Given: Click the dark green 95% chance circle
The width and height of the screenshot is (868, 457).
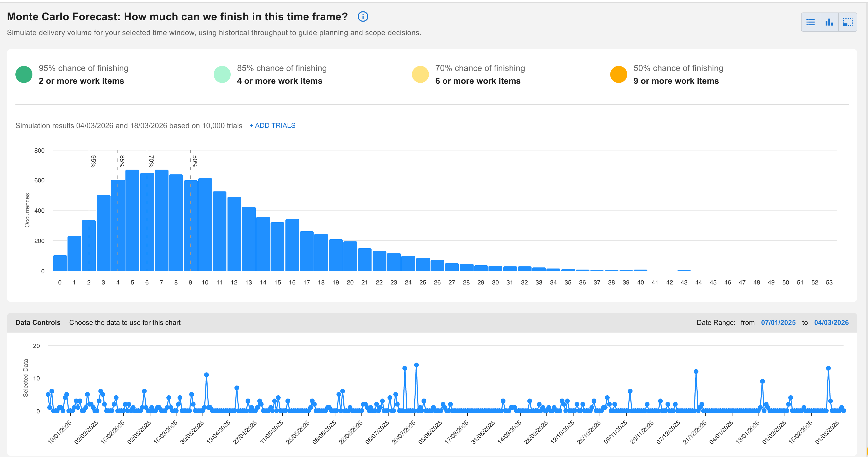Looking at the screenshot, I should click(x=24, y=74).
